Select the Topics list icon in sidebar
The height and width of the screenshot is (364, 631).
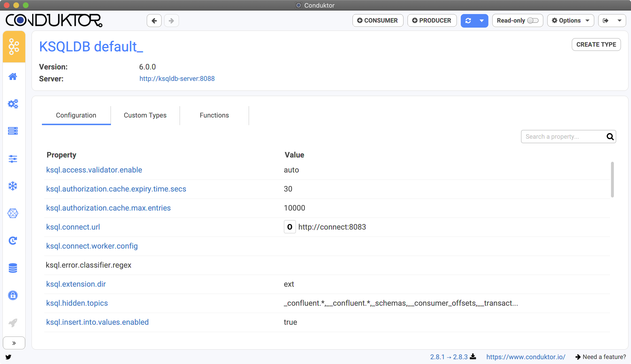[x=13, y=131]
